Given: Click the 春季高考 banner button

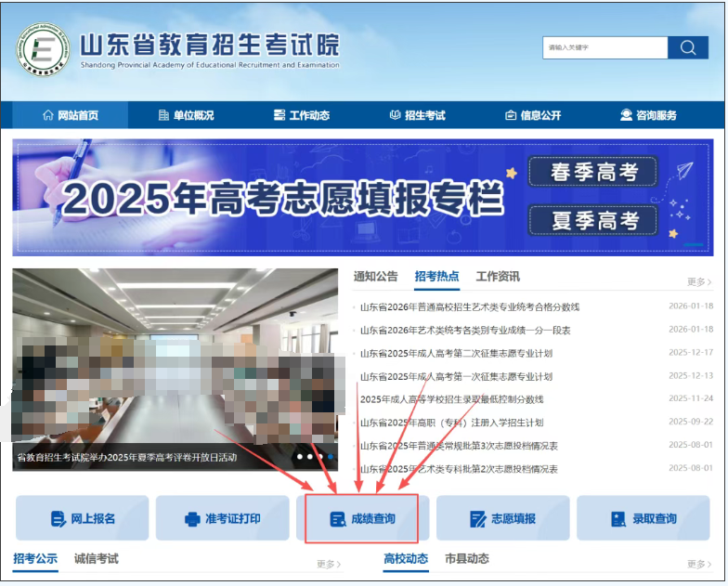Looking at the screenshot, I should [592, 172].
